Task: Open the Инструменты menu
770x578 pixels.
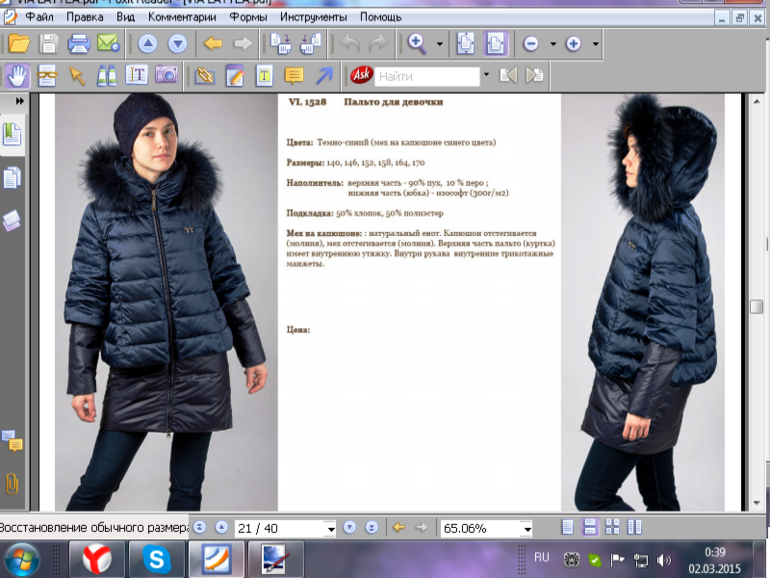Action: 313,17
